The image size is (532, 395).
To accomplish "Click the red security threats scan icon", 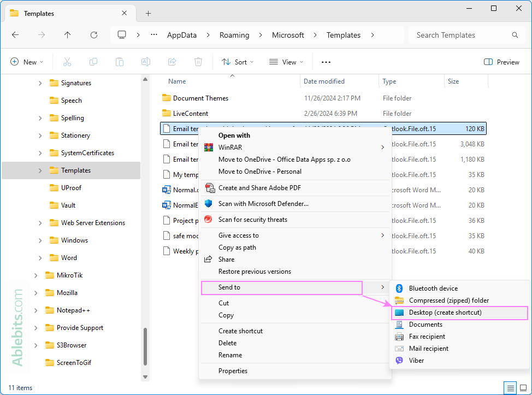I will point(208,220).
